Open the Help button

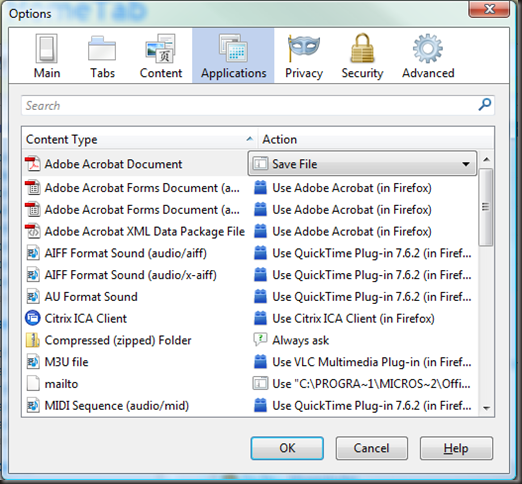[456, 448]
